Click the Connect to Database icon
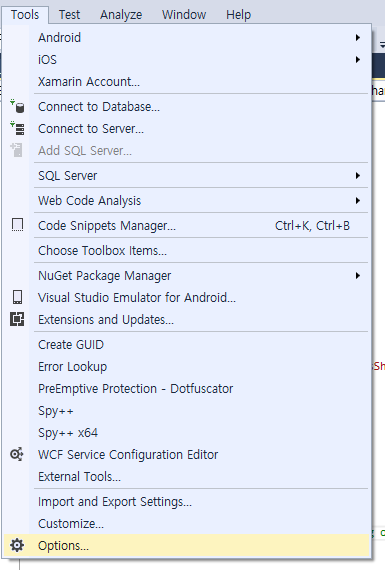 [x=17, y=107]
